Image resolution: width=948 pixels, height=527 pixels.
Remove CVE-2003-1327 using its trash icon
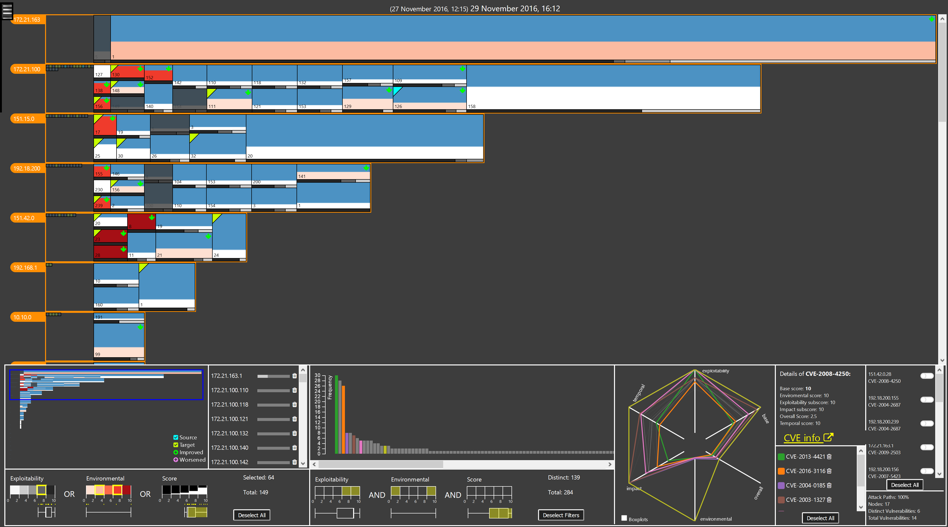829,500
